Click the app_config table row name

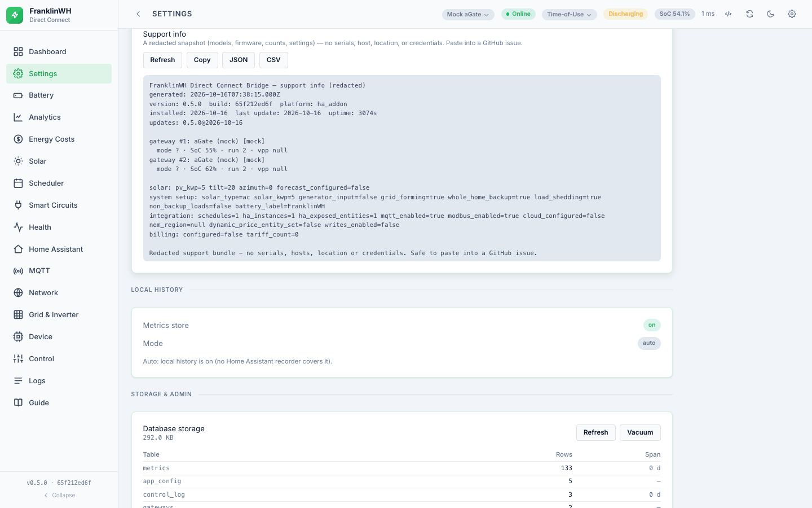tap(162, 481)
